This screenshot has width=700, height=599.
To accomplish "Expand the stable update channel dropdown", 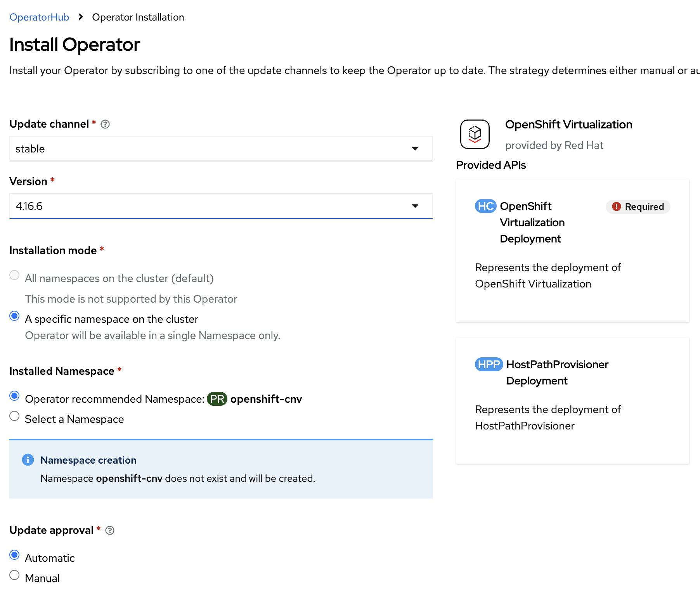I will [221, 149].
